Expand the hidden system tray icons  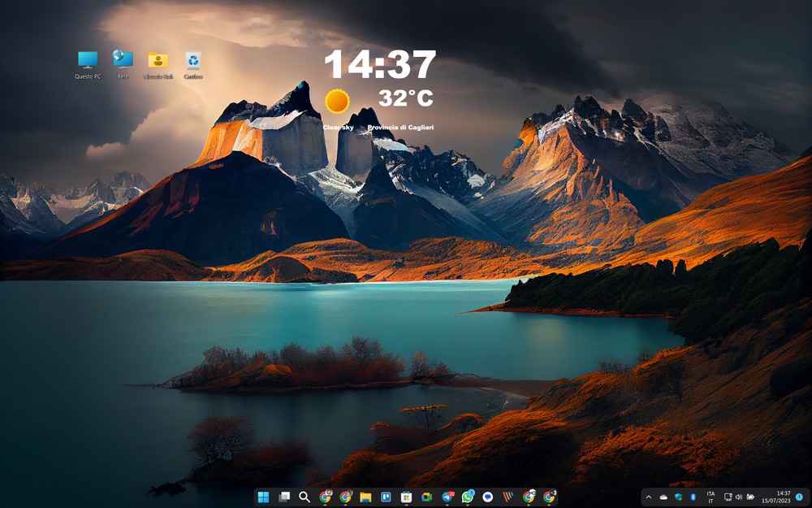click(x=648, y=497)
